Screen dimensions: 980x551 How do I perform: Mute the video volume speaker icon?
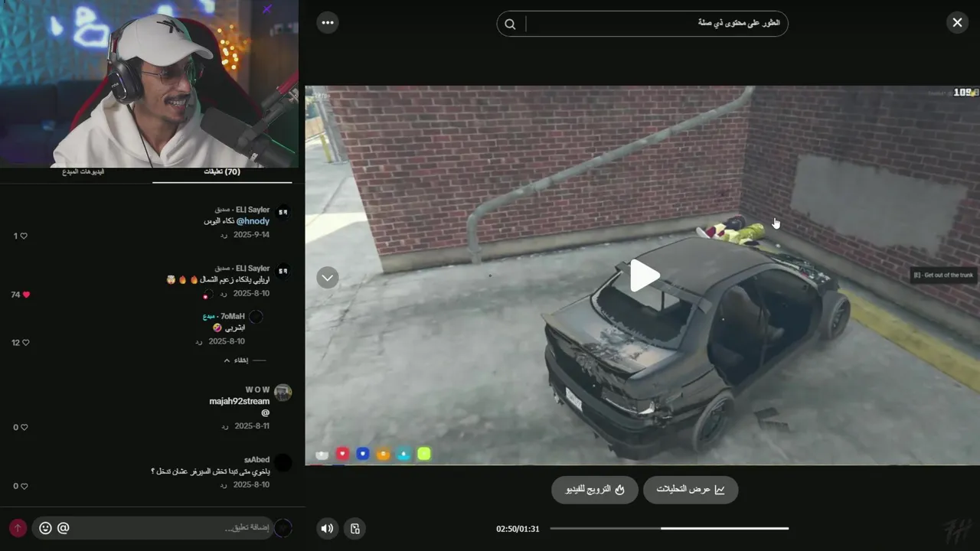[327, 528]
